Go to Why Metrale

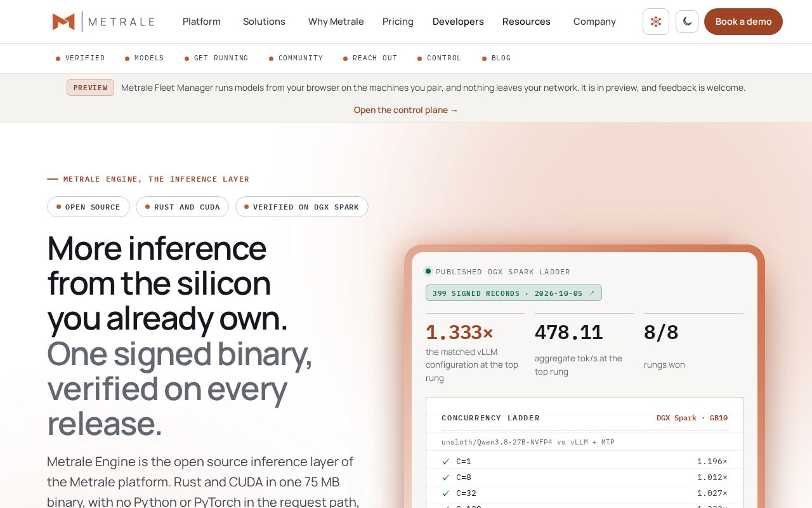(x=336, y=22)
